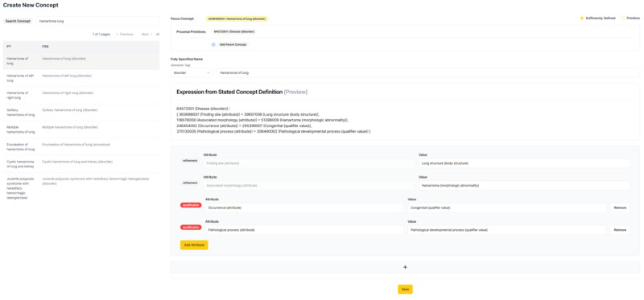Viewport: 644px width, 300px height.
Task: Click the FSN column header
Action: [x=45, y=47]
